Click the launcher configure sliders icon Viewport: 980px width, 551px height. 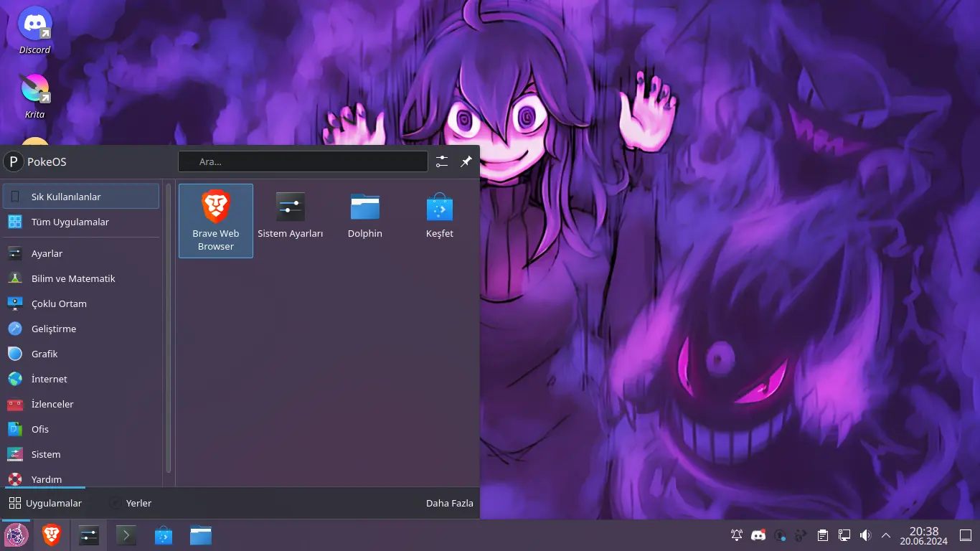442,161
